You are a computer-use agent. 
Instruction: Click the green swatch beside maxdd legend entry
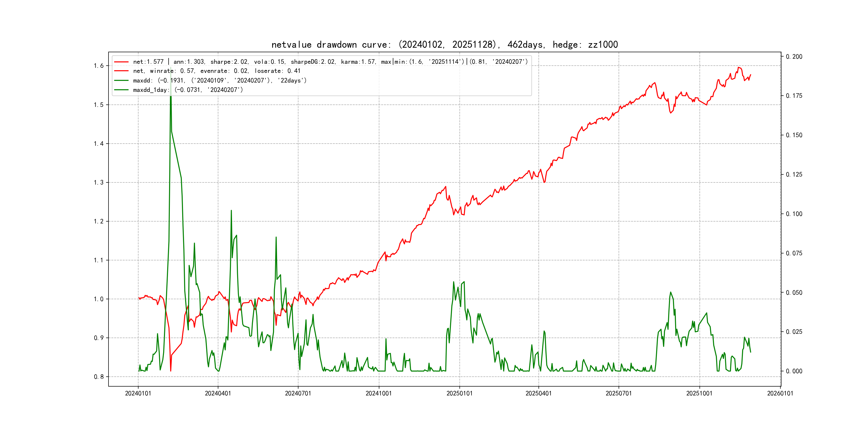click(x=121, y=80)
